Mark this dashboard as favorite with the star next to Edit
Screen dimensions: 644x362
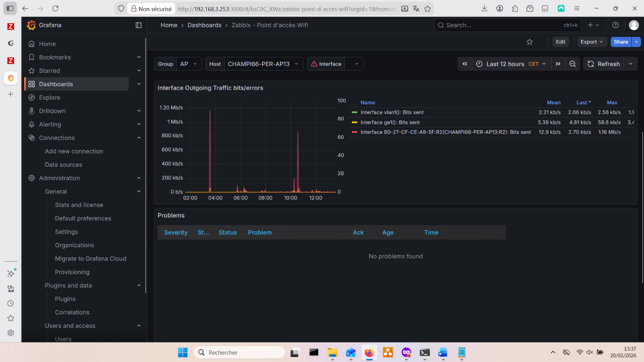530,42
